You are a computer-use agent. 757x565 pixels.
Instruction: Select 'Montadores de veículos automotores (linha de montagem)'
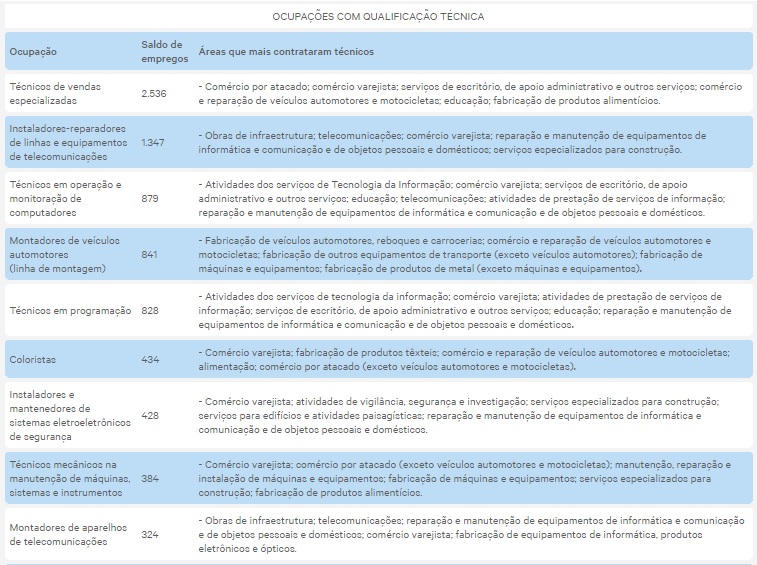point(64,254)
